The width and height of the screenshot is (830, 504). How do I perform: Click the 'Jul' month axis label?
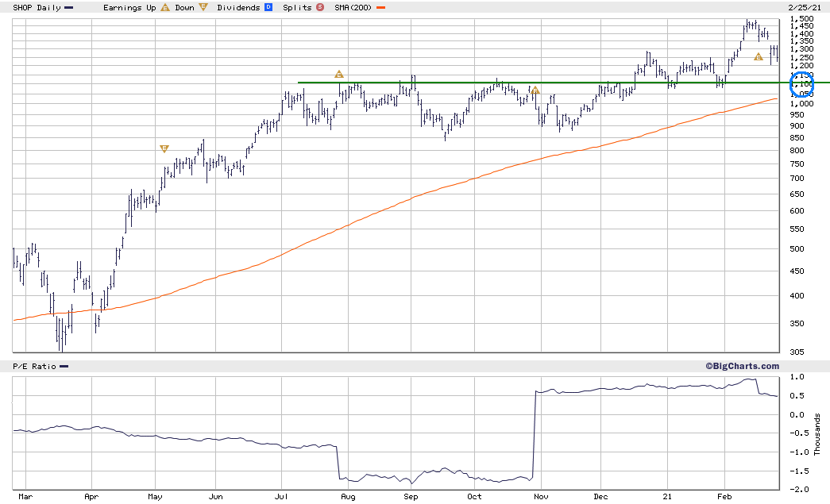pos(281,496)
